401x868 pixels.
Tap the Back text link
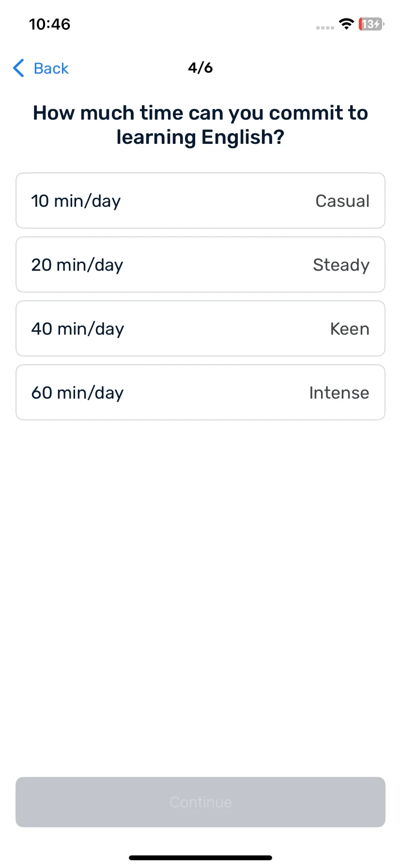(51, 68)
